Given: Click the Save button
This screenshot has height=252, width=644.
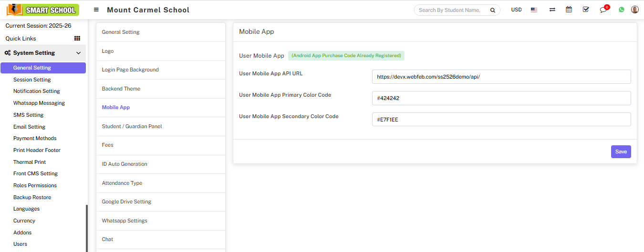Looking at the screenshot, I should [x=621, y=151].
